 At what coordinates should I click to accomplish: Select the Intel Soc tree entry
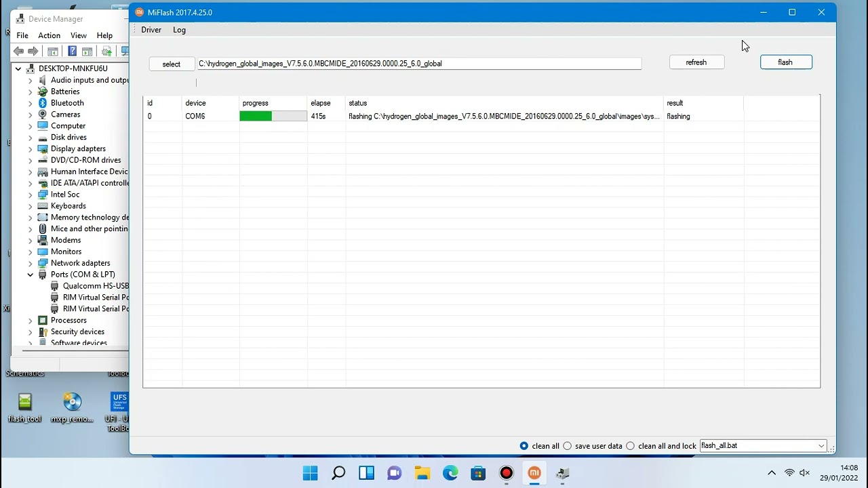(65, 195)
